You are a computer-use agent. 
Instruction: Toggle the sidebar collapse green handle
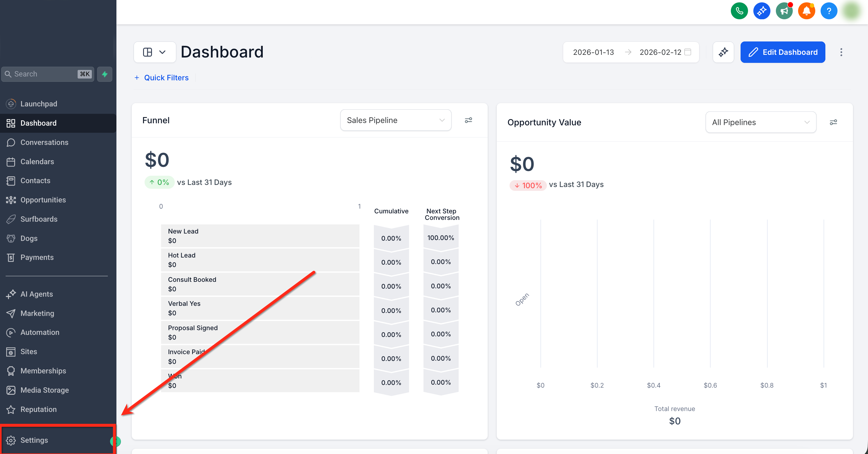click(116, 441)
